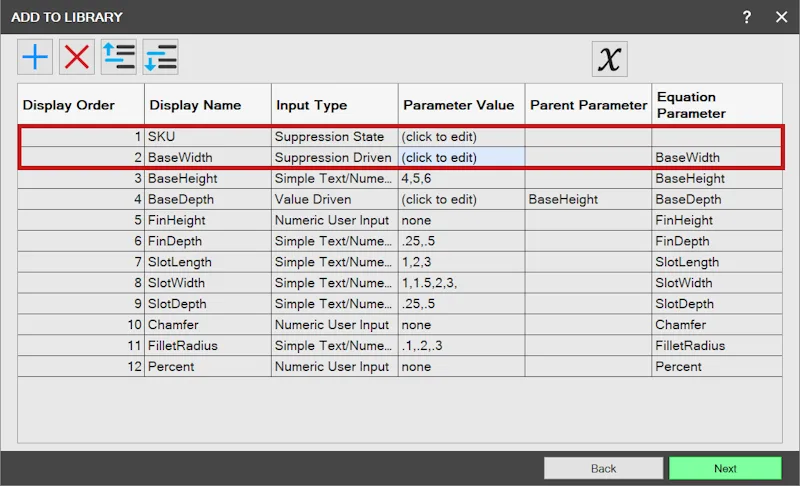Image resolution: width=800 pixels, height=486 pixels.
Task: Select BaseDepth equation parameter cell
Action: (717, 199)
